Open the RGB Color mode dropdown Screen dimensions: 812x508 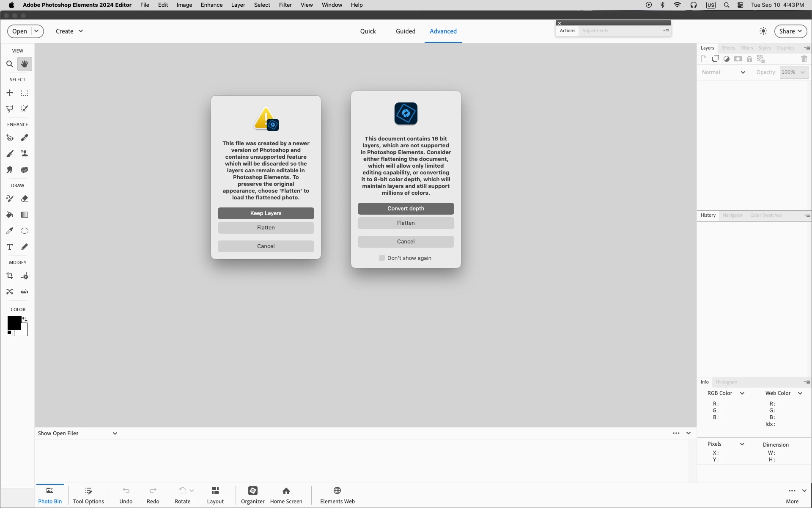[742, 393]
